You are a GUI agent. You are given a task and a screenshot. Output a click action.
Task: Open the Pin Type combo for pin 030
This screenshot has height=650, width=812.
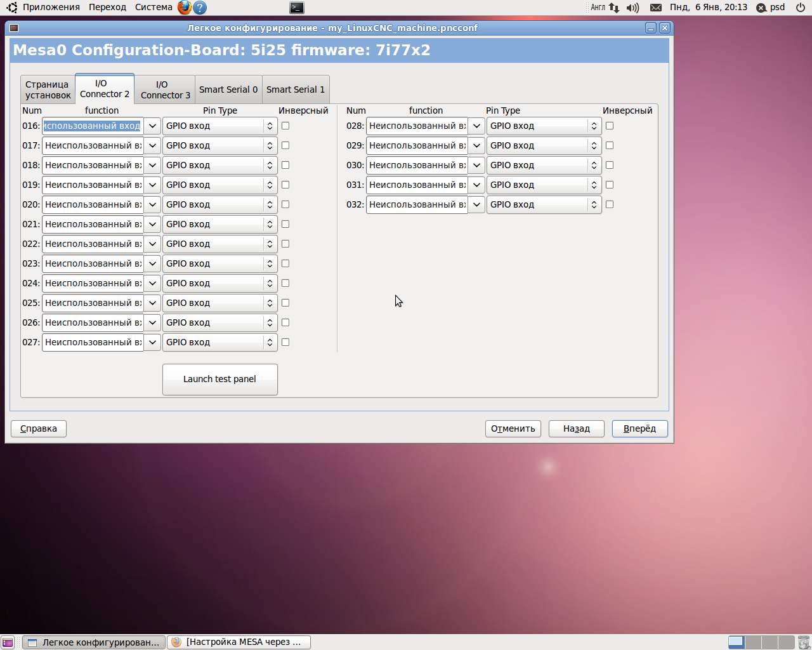click(x=544, y=165)
